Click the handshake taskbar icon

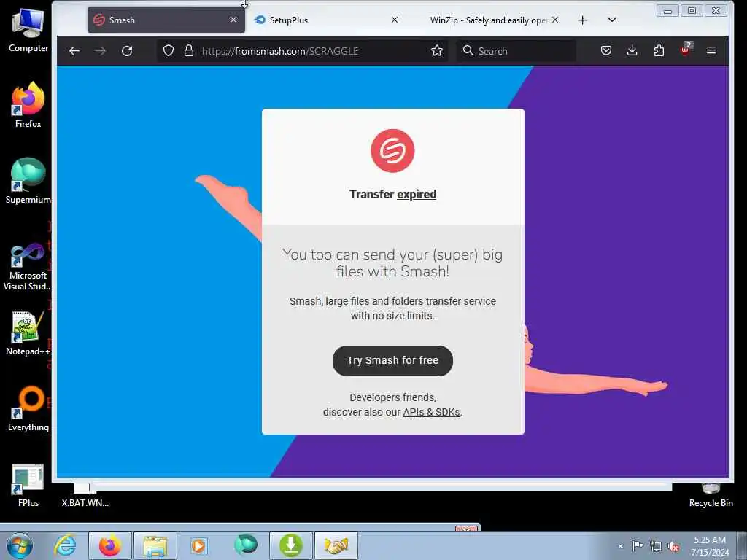336,545
